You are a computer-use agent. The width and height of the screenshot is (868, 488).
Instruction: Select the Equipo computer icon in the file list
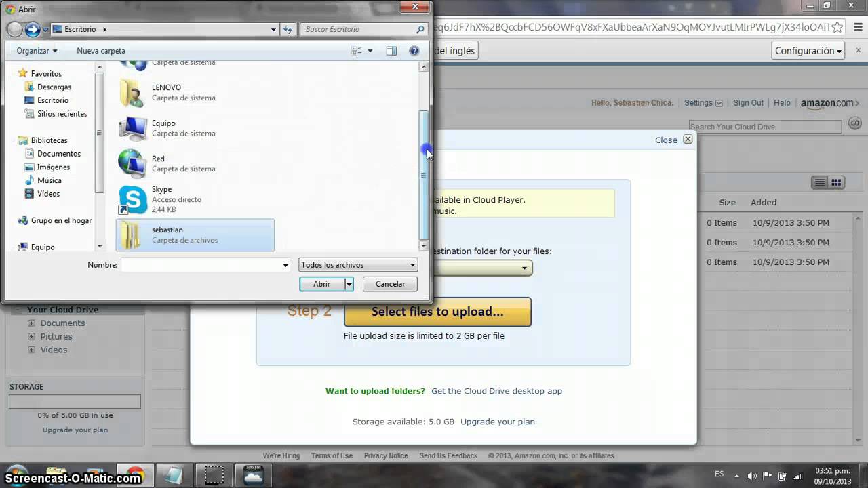tap(133, 128)
